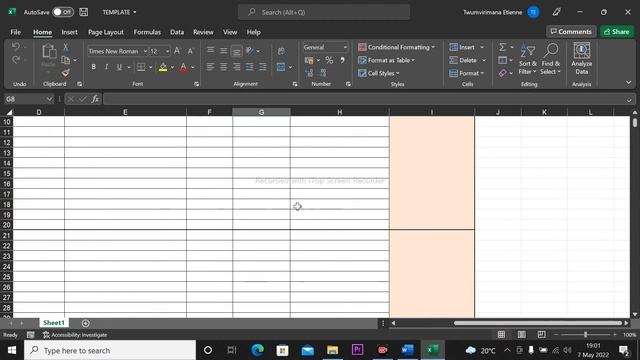Click the Insert Function fx icon
Image resolution: width=640 pixels, height=360 pixels.
tap(95, 99)
